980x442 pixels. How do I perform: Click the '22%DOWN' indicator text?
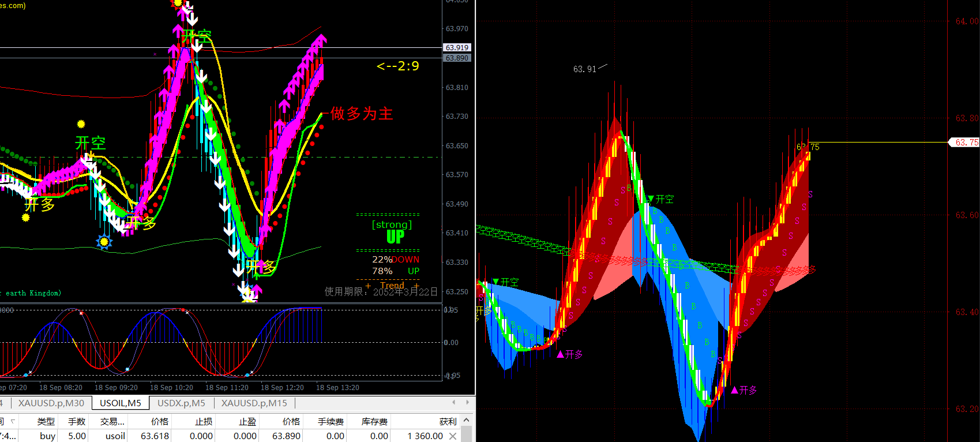396,260
